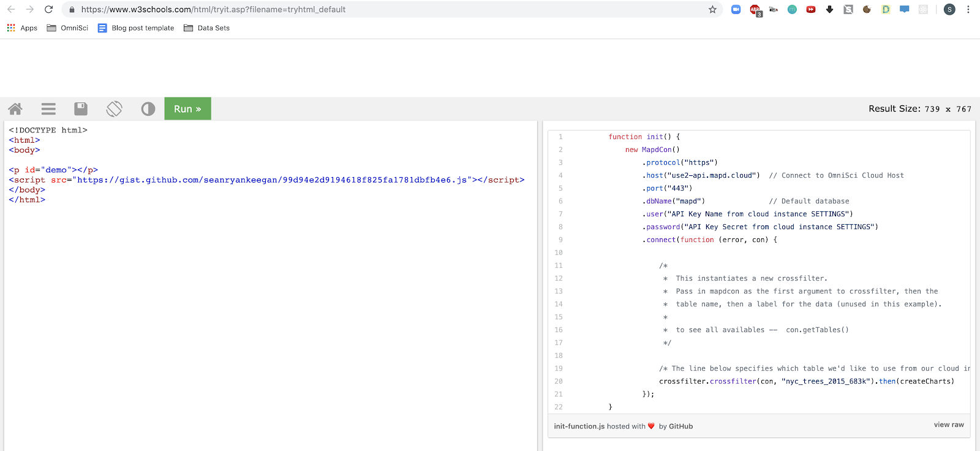Open the init-function.js gist file link
Viewport: 980px width, 451px height.
[579, 426]
